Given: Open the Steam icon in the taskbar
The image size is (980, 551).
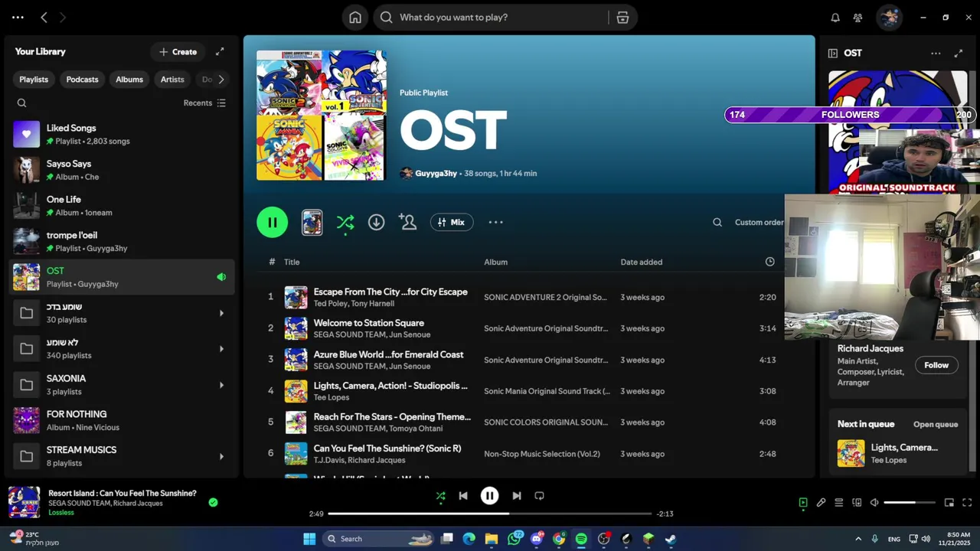Looking at the screenshot, I should (x=671, y=539).
